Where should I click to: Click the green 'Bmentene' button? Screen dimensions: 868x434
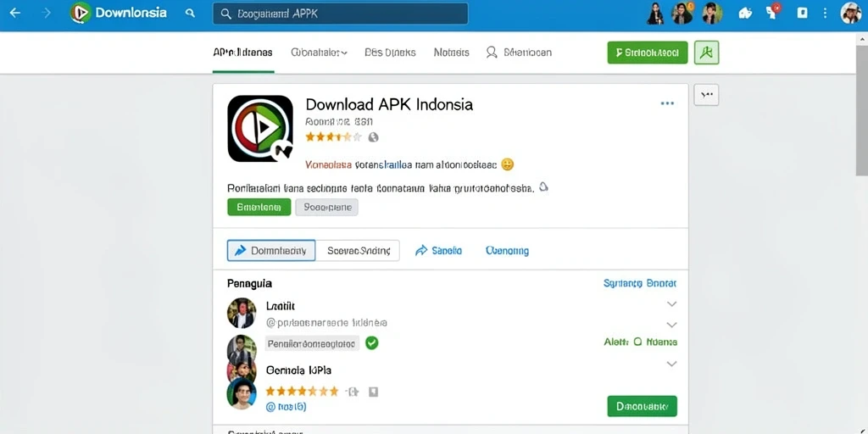259,208
